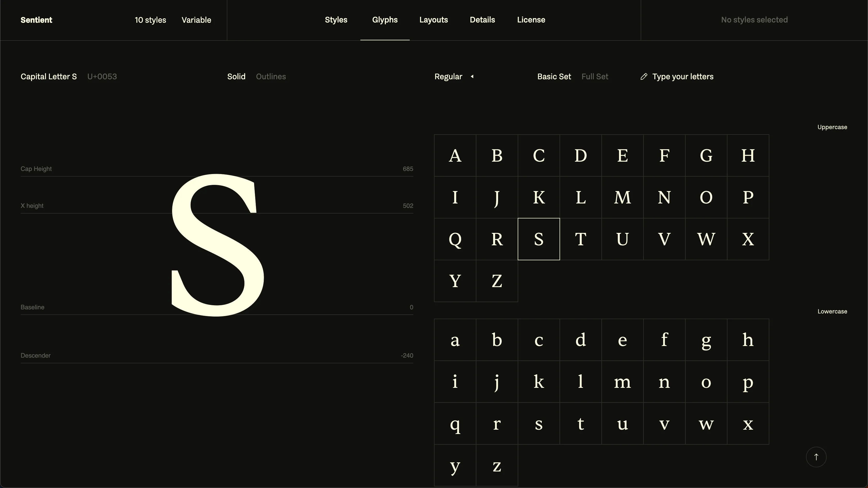Select the uppercase letter A glyph

[455, 155]
